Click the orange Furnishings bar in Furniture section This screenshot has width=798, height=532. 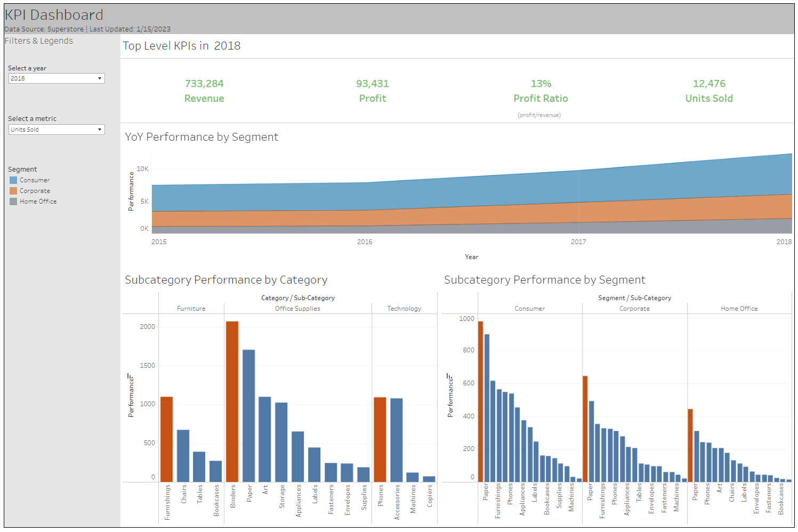click(x=167, y=439)
